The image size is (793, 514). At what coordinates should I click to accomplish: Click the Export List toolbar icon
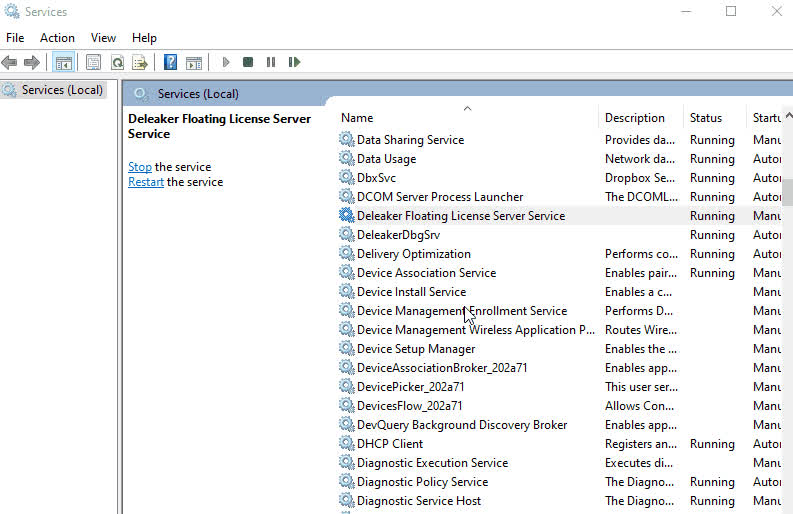tap(140, 62)
